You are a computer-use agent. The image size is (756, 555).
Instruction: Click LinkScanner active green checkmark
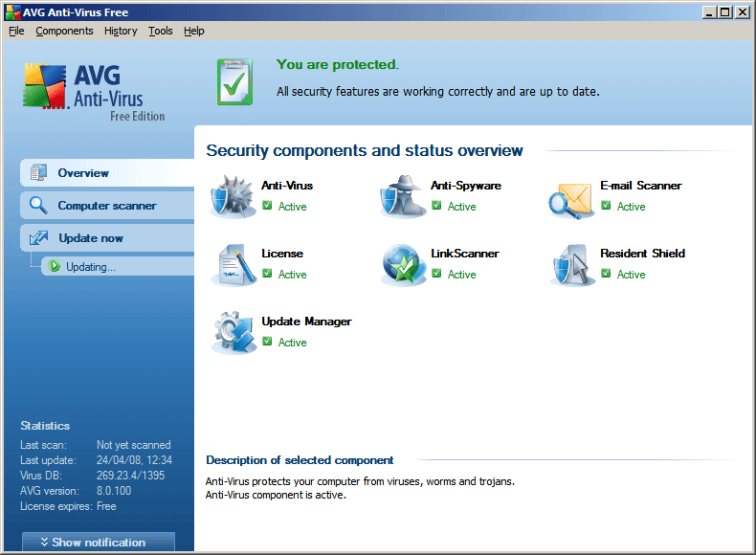tap(436, 274)
